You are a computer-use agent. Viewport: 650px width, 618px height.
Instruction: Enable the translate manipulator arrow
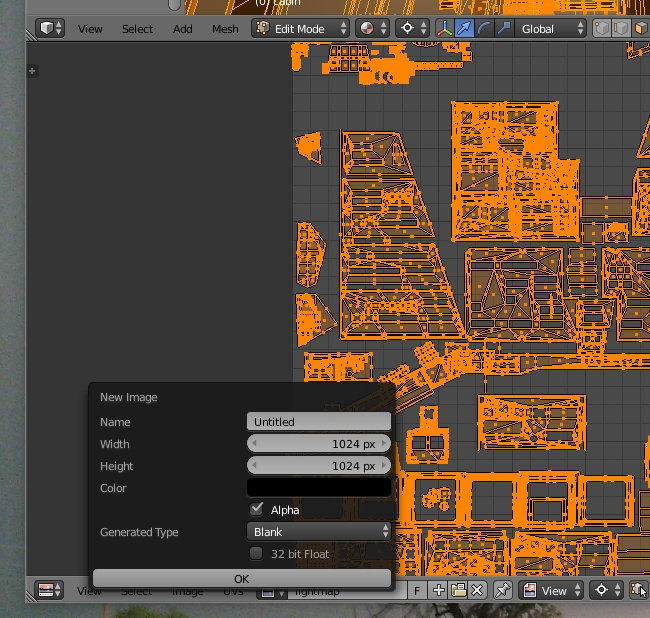coord(464,29)
